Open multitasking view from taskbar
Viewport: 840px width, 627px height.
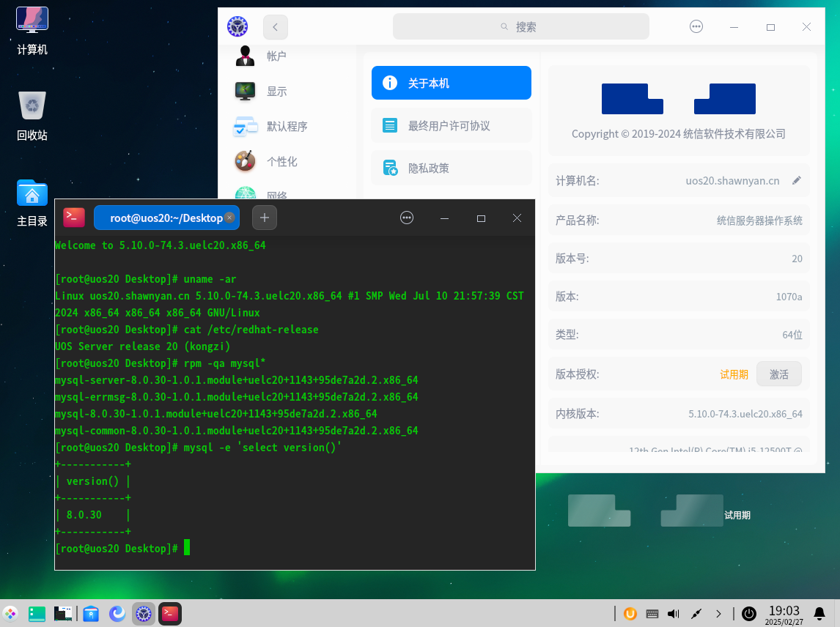pyautogui.click(x=63, y=614)
